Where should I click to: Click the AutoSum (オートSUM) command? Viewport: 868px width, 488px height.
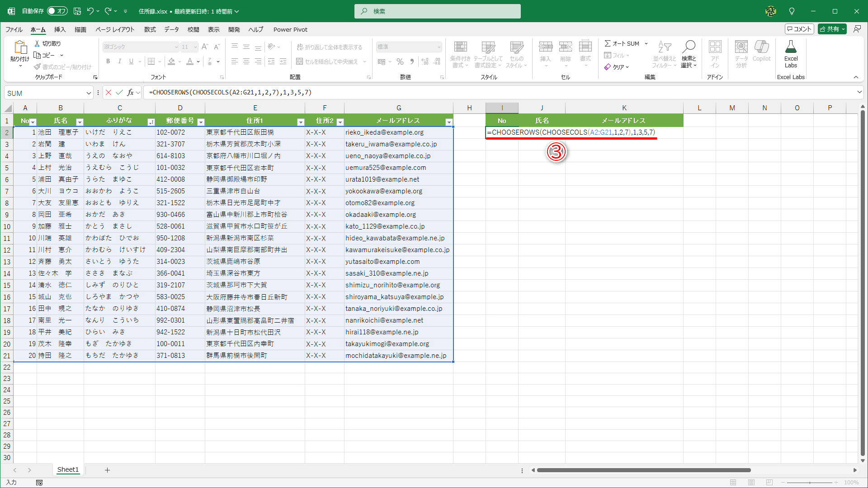pyautogui.click(x=623, y=43)
